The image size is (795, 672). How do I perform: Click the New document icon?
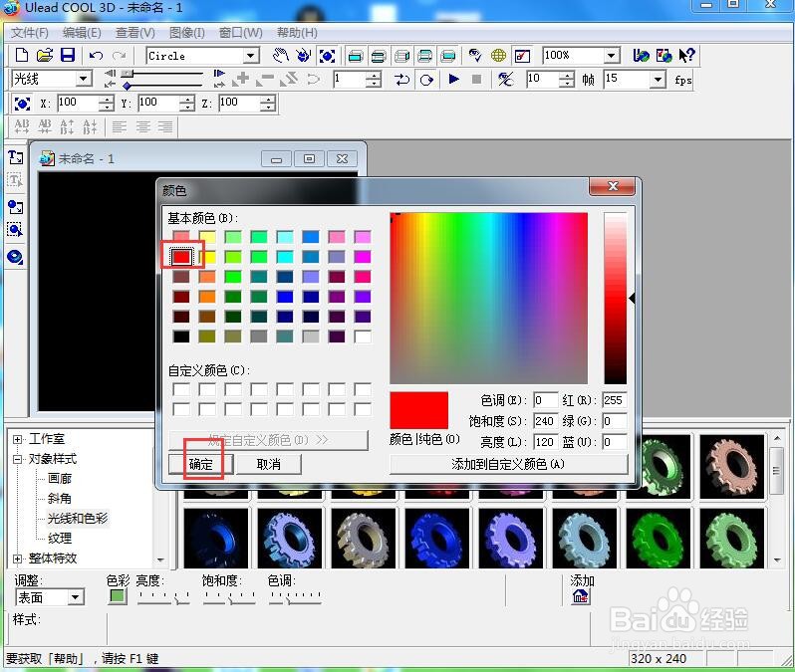coord(22,55)
